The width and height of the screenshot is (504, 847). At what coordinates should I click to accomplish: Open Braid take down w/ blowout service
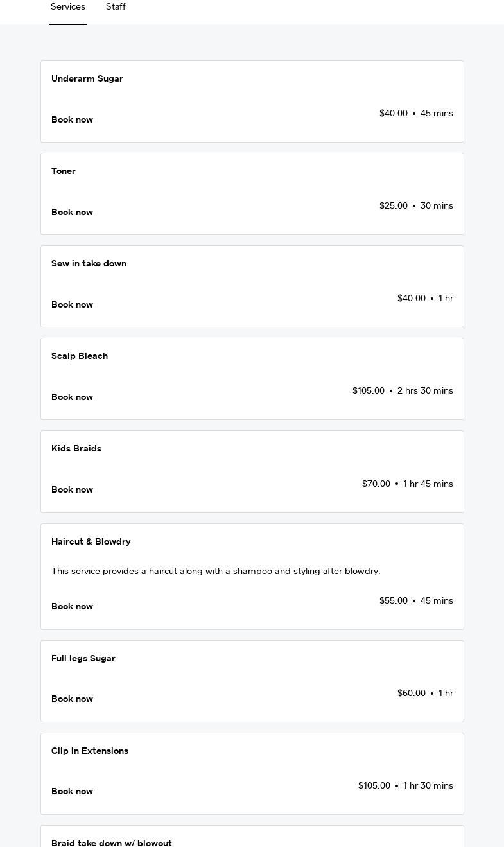[x=112, y=843]
